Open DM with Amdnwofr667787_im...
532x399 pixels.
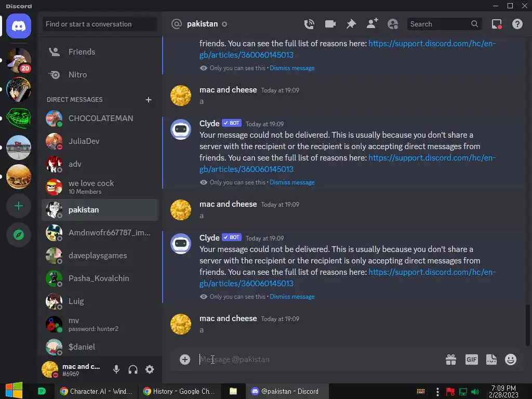(100, 233)
